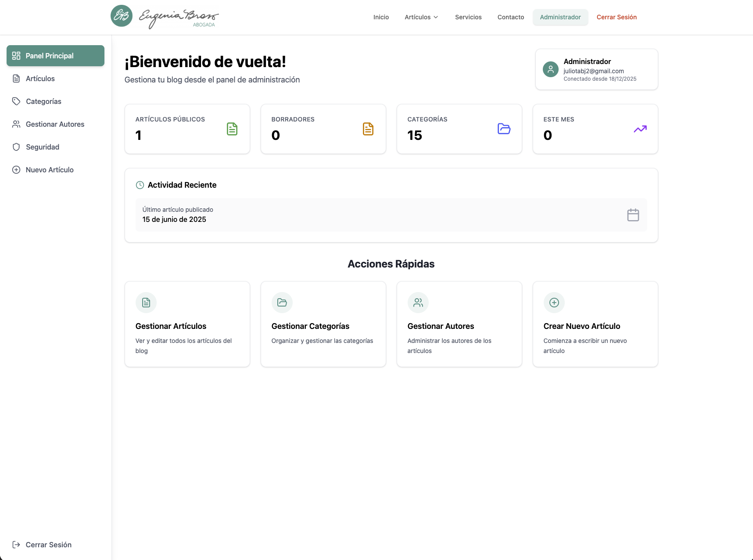Open Servicios in top navigation

coord(468,17)
